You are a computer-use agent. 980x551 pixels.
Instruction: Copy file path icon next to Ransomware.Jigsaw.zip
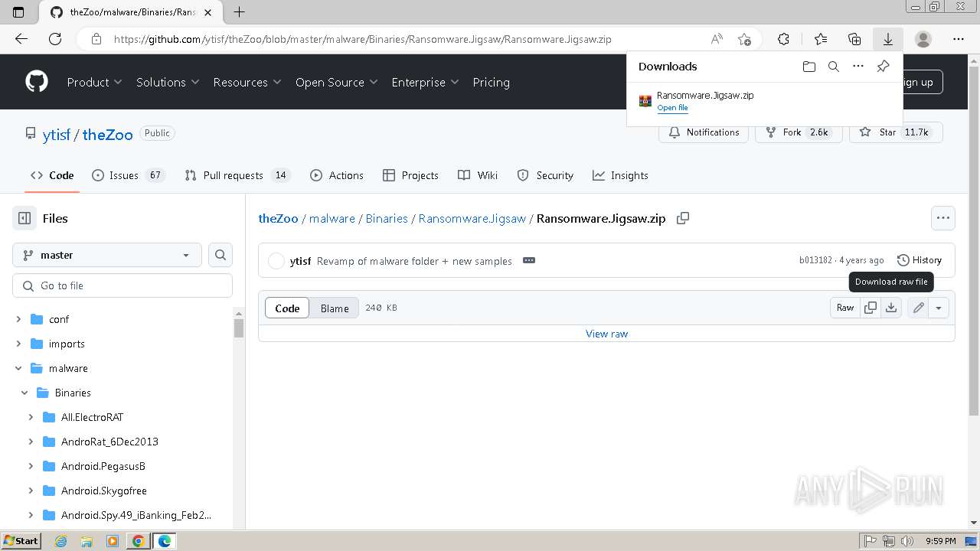[683, 218]
